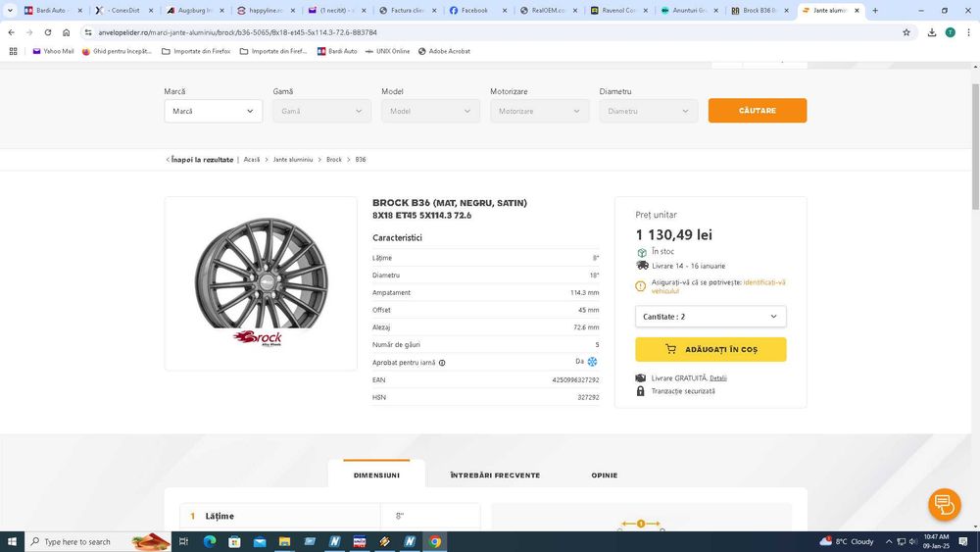Image resolution: width=980 pixels, height=552 pixels.
Task: Open Adobe Acrobat bookmark
Action: pyautogui.click(x=444, y=51)
